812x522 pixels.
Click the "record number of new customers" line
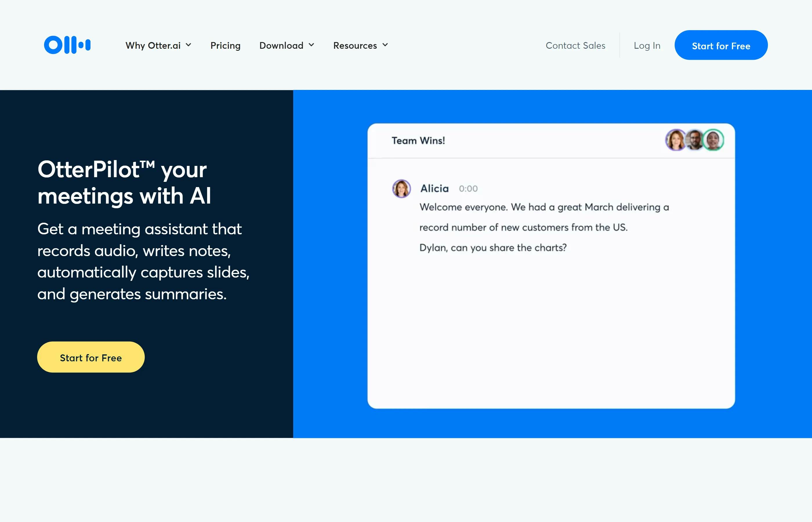tap(523, 227)
